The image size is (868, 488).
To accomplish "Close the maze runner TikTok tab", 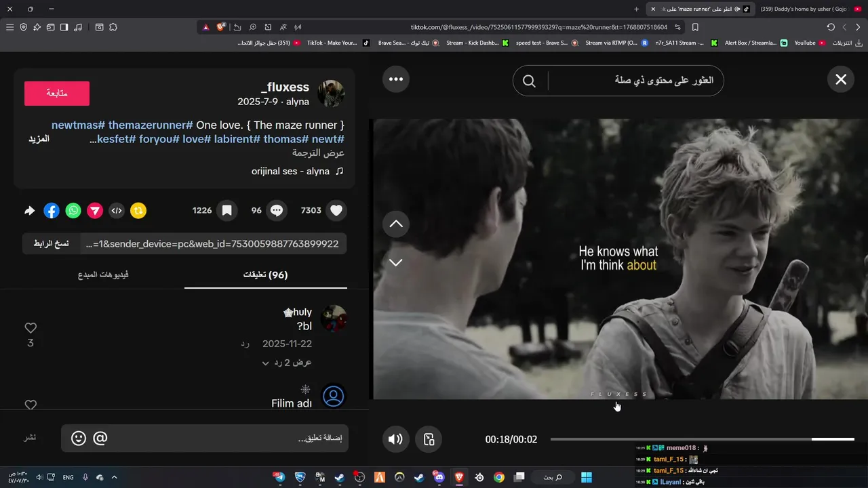I will (x=653, y=9).
